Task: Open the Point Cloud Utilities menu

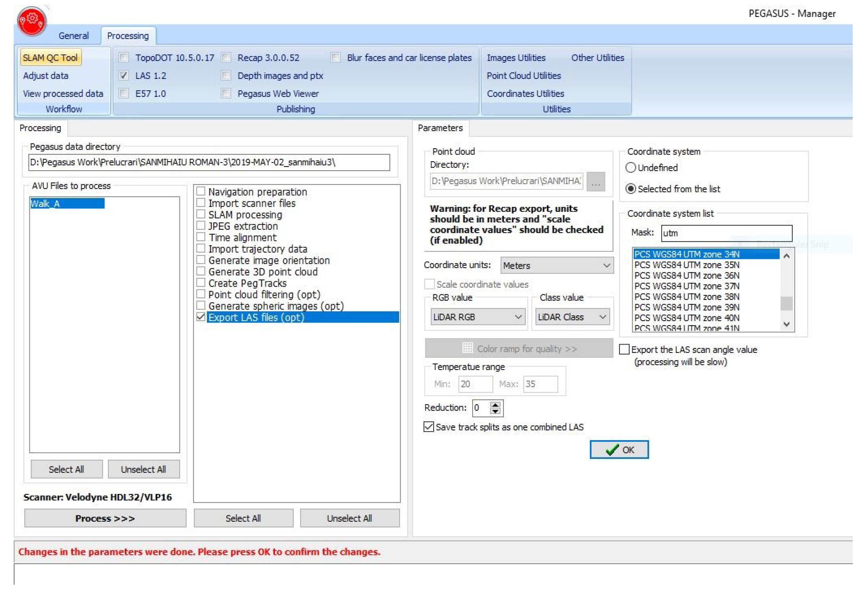Action: [524, 76]
